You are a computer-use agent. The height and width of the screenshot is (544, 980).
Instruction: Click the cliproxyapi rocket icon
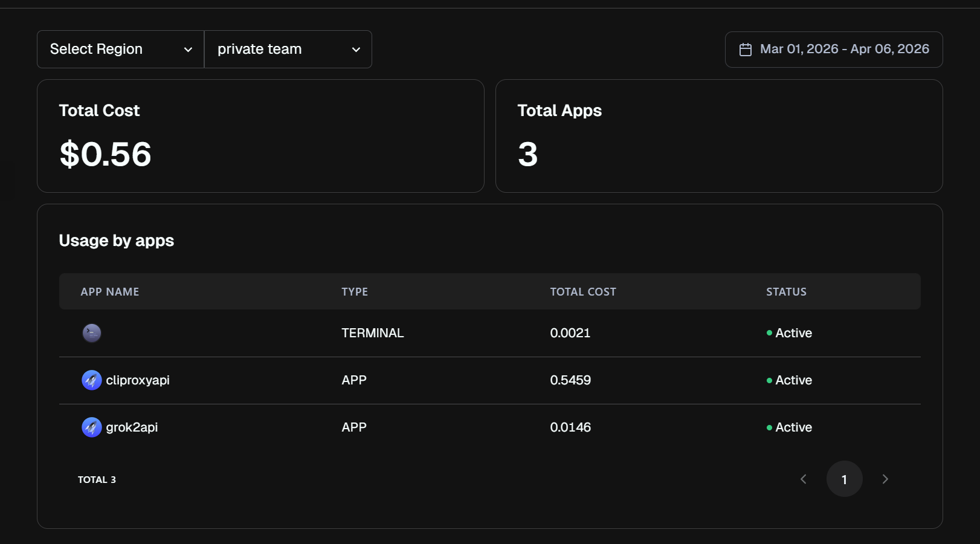tap(92, 380)
